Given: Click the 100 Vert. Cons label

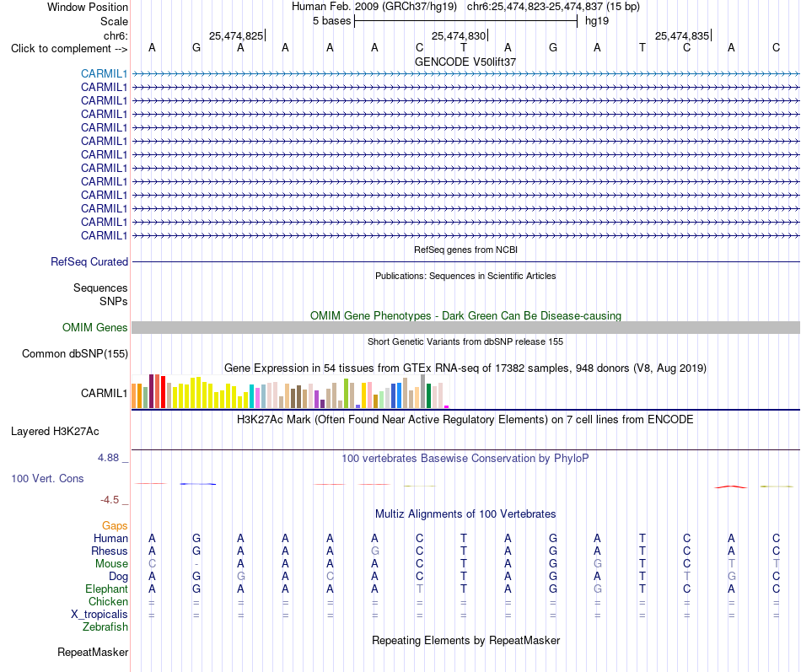Looking at the screenshot, I should (47, 479).
